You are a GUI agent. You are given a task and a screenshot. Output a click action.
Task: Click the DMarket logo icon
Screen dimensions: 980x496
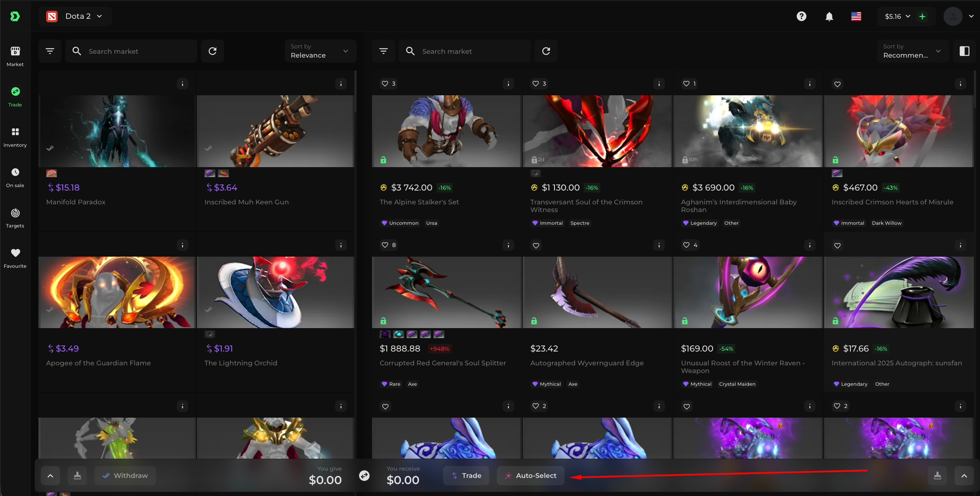tap(15, 16)
